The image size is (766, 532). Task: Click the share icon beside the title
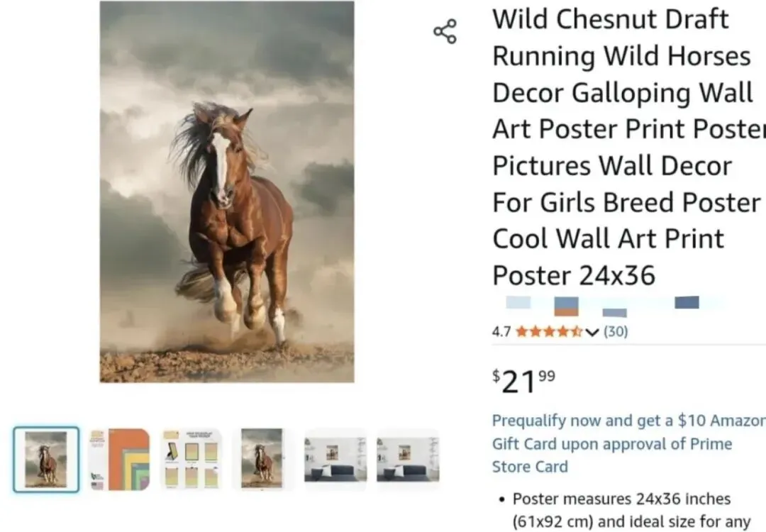tap(445, 32)
